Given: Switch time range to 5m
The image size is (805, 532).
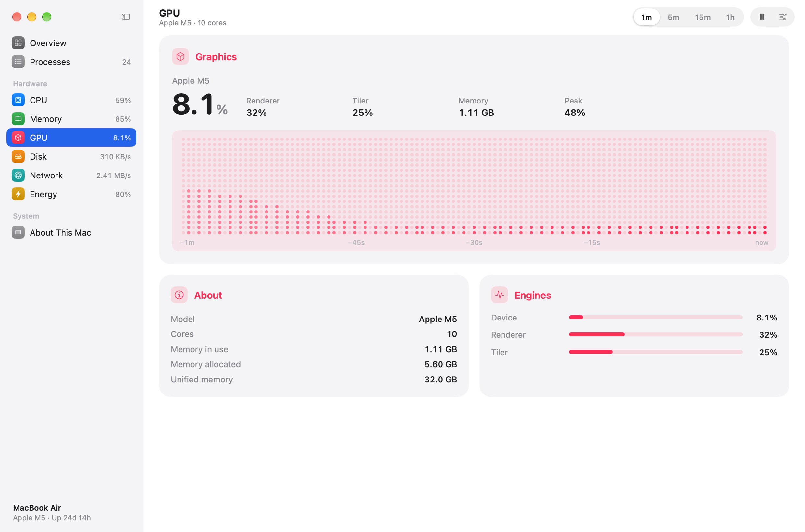Looking at the screenshot, I should pos(673,17).
